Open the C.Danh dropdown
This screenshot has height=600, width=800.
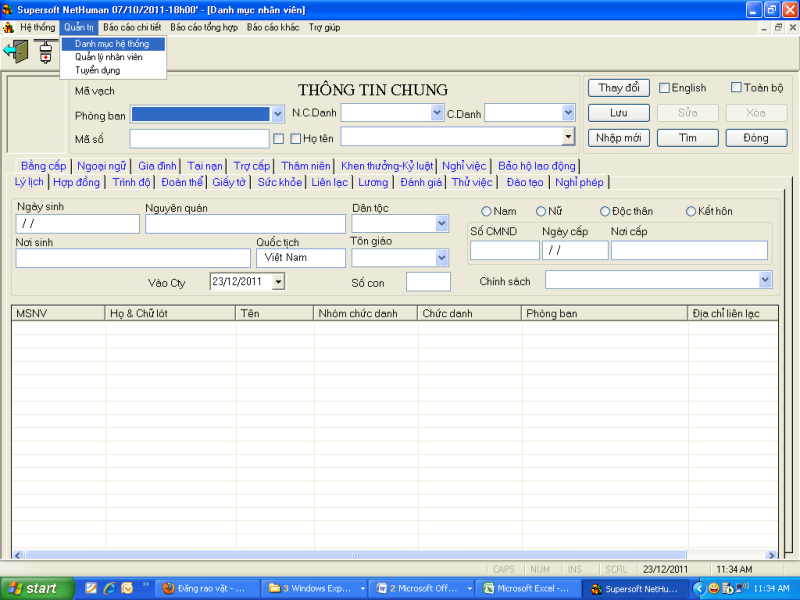568,112
